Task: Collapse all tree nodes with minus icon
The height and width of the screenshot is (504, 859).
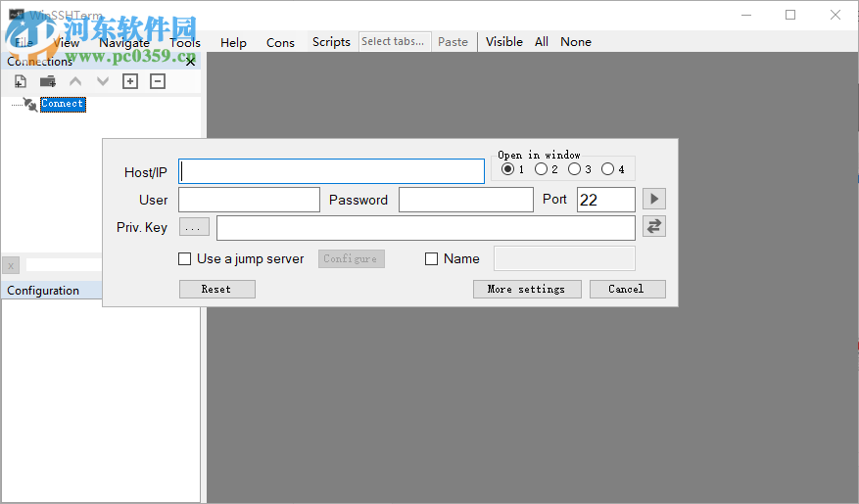Action: click(x=158, y=81)
